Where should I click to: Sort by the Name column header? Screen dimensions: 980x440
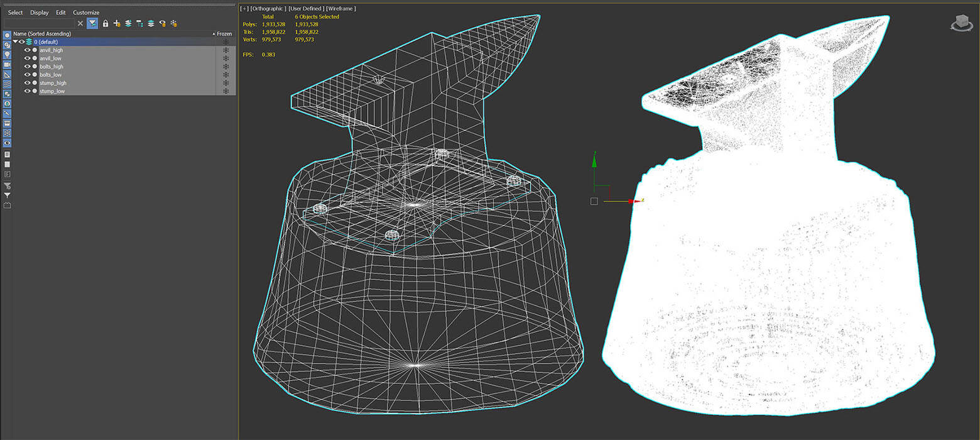[42, 34]
